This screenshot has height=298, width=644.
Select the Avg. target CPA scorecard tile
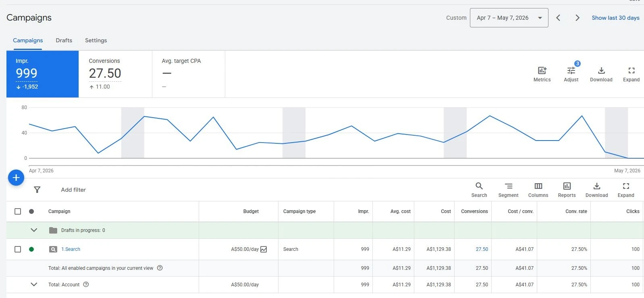pyautogui.click(x=189, y=74)
